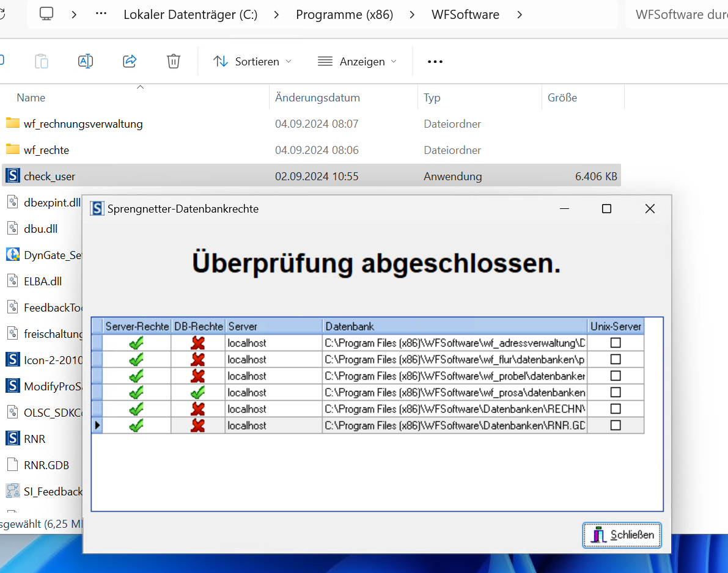This screenshot has height=573, width=728.
Task: Click the '6.406 KB' size of check_user
Action: coord(596,177)
